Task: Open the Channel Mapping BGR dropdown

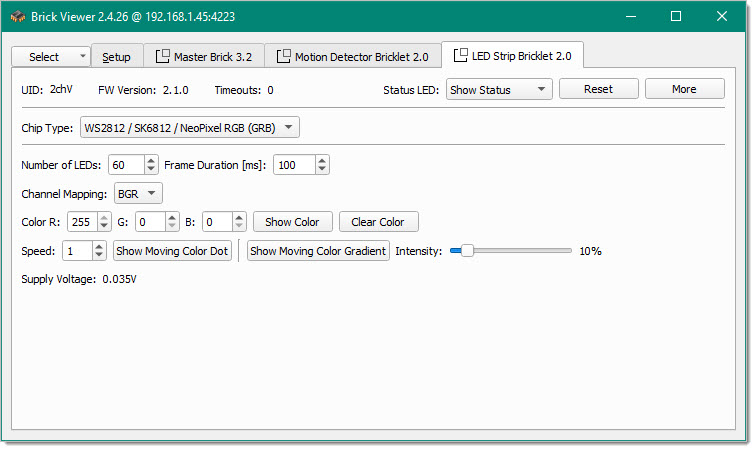Action: point(138,194)
